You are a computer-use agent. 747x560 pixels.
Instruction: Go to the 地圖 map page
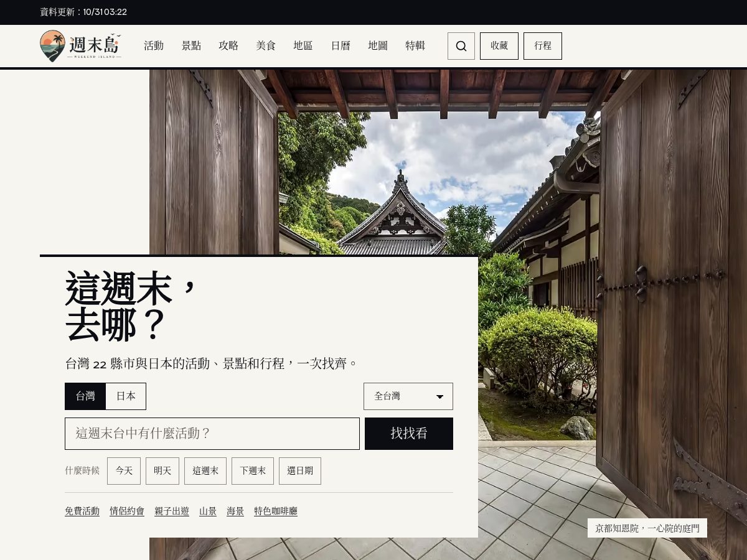coord(378,46)
